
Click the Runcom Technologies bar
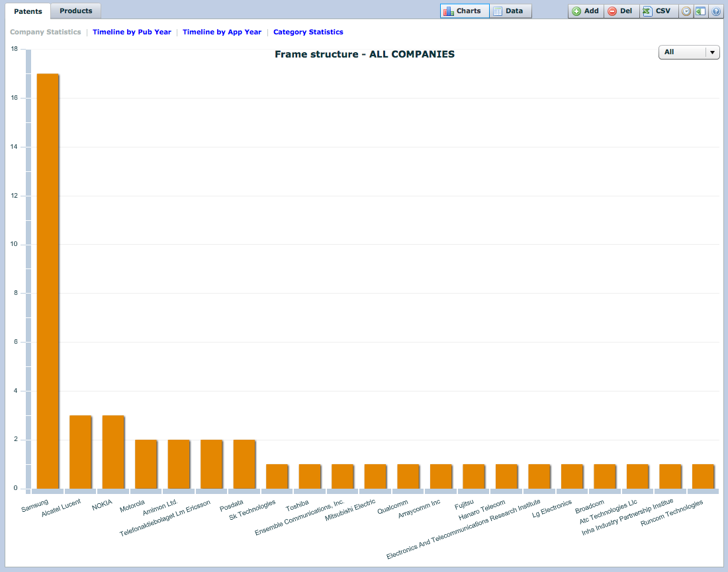703,476
